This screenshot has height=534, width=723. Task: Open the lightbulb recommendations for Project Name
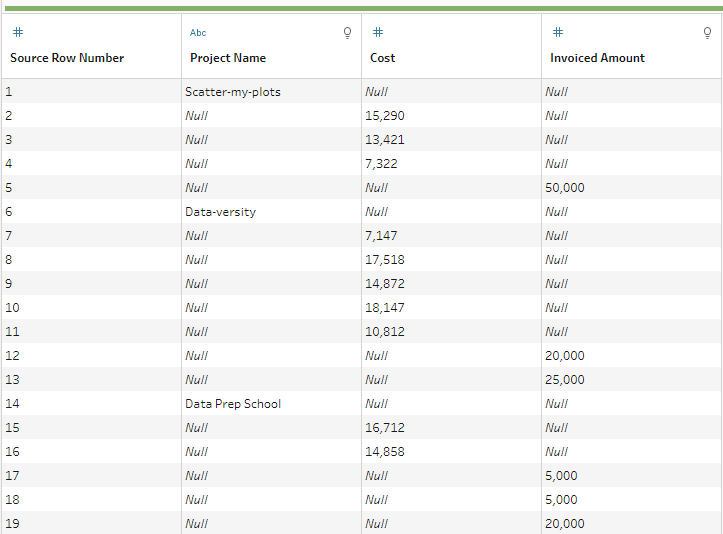pyautogui.click(x=348, y=32)
